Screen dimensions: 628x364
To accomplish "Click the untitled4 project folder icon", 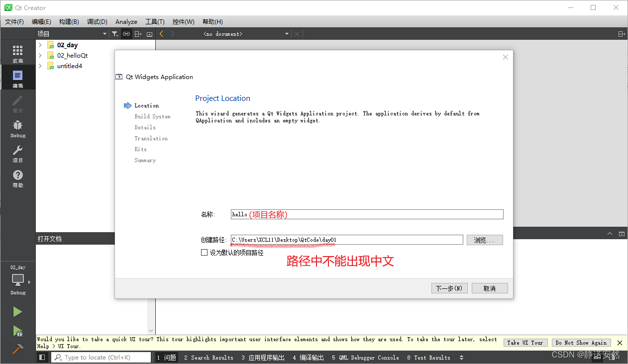I will click(x=50, y=66).
